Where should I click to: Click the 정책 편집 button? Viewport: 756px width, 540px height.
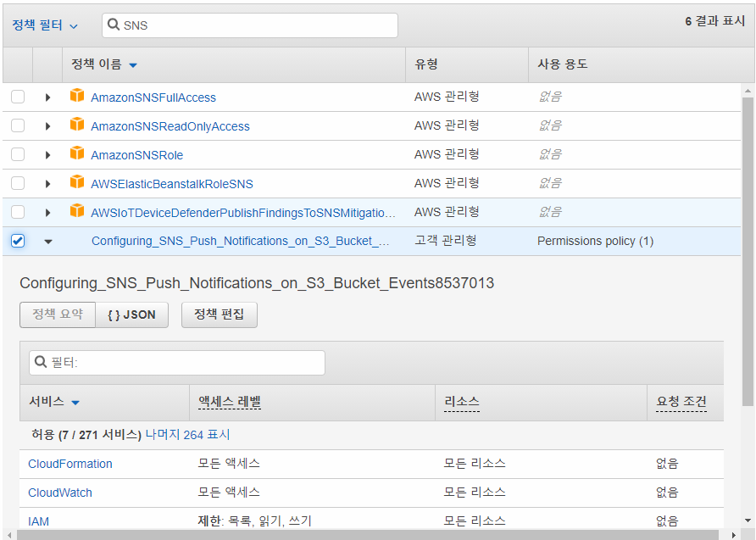tap(220, 315)
